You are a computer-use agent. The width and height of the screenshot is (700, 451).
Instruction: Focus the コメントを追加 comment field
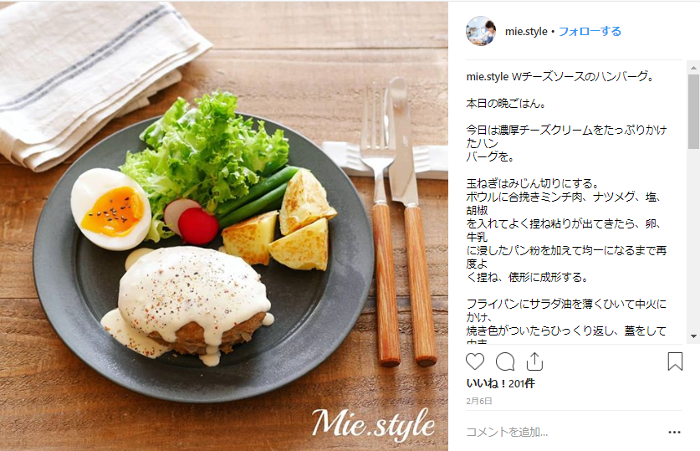coord(562,432)
